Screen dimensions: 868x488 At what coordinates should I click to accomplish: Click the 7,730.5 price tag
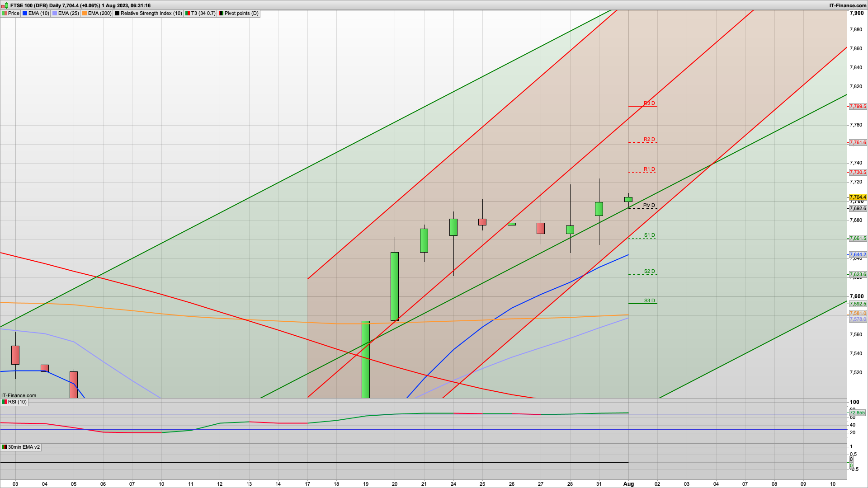click(x=858, y=173)
